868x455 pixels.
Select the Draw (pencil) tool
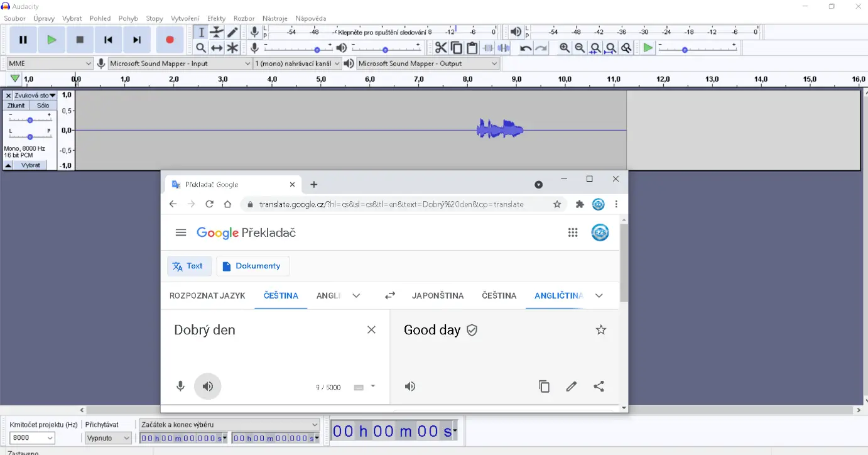click(x=232, y=32)
